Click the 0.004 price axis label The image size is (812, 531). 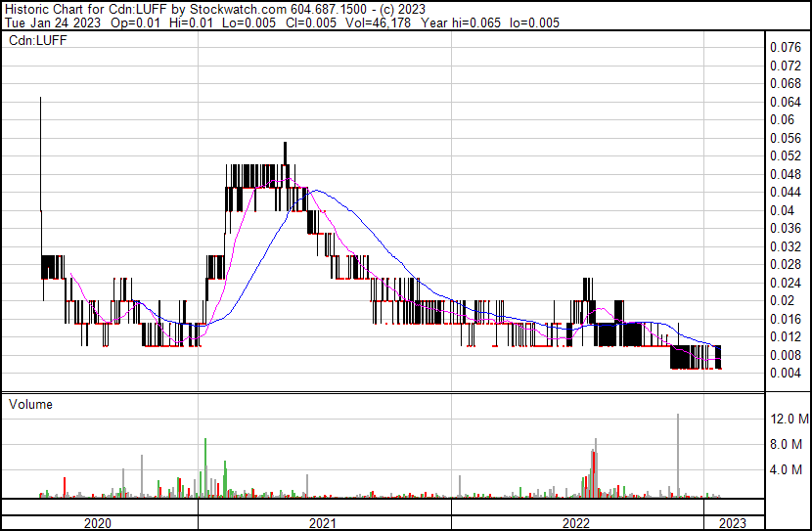786,373
